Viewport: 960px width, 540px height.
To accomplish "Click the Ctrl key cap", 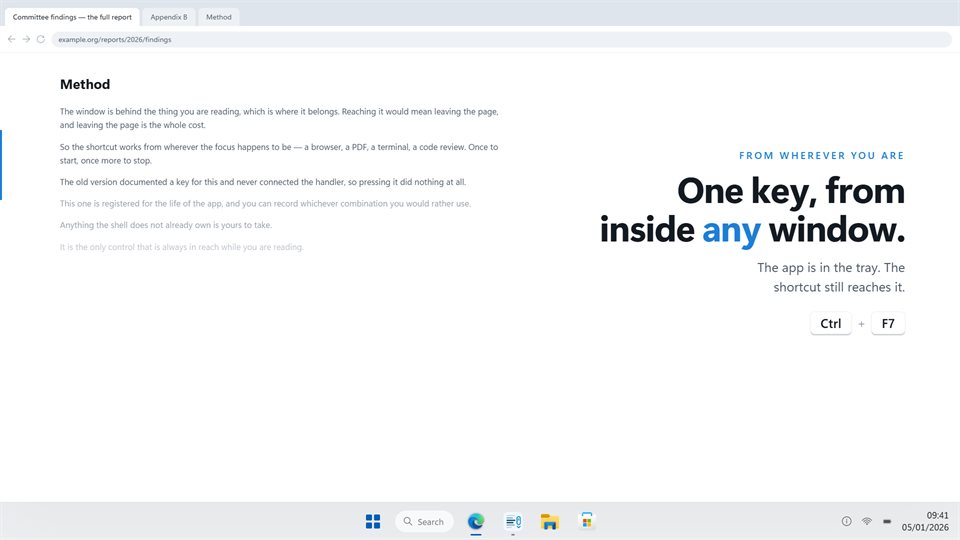I will click(x=831, y=323).
